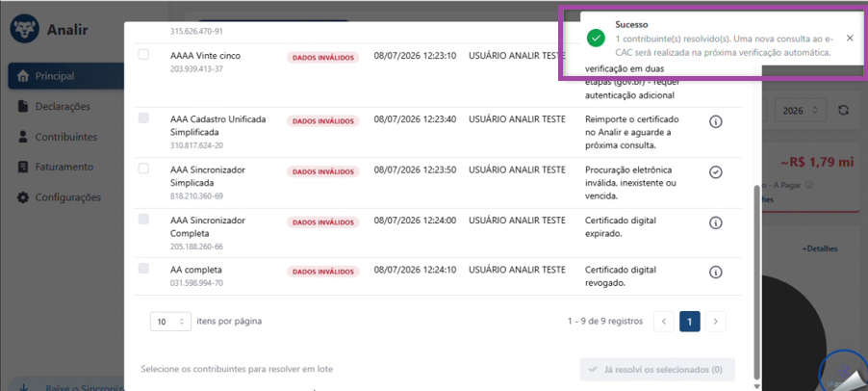Click the 315.626.470-91 number at top
The image size is (868, 391).
pos(196,31)
